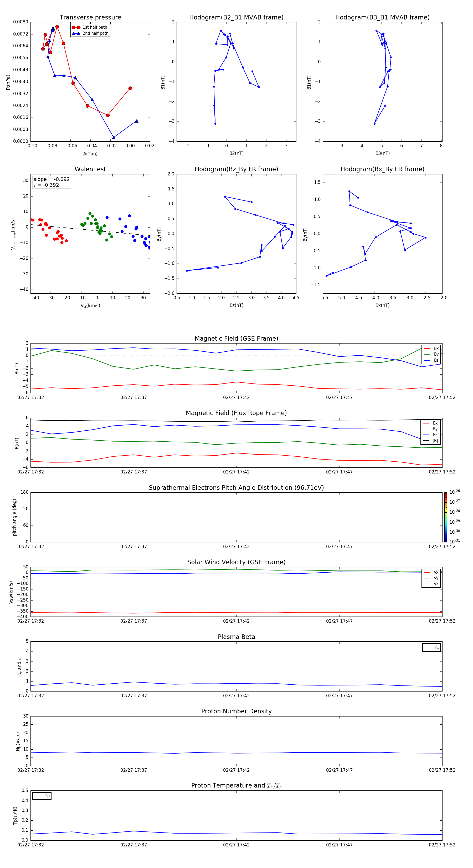Image resolution: width=473 pixels, height=868 pixels.
Task: Click the 'pitch angle (deg)' axis label
Action: click(x=14, y=517)
